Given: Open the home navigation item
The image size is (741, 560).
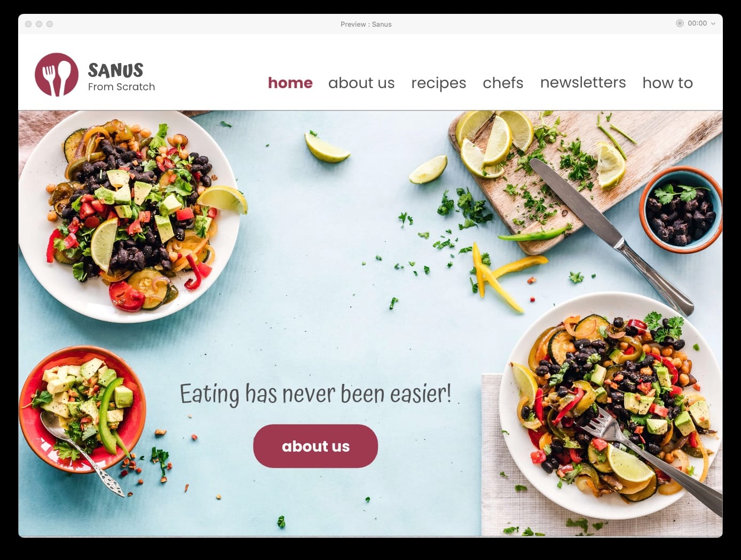Looking at the screenshot, I should pos(290,83).
